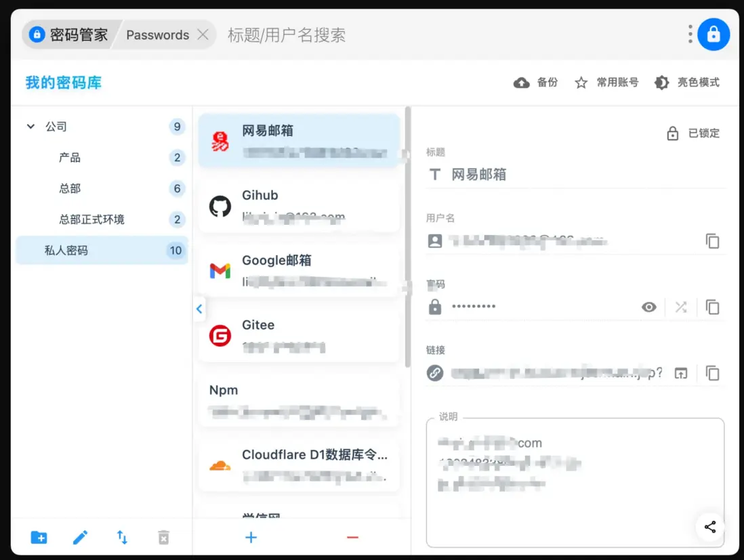Copy the username with copy icon
This screenshot has width=744, height=560.
click(x=712, y=241)
